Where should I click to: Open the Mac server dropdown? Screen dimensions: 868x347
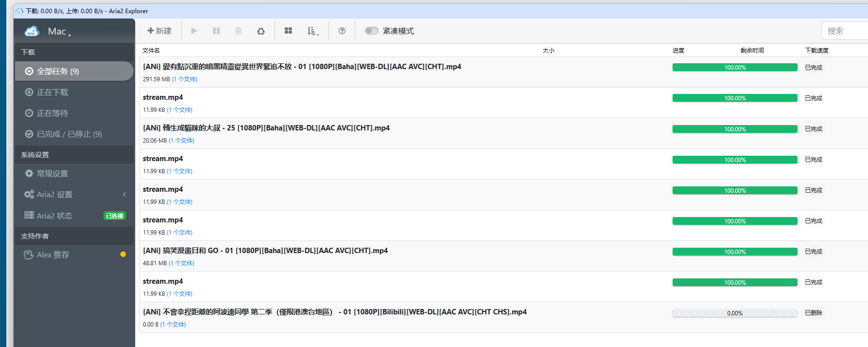[x=59, y=32]
